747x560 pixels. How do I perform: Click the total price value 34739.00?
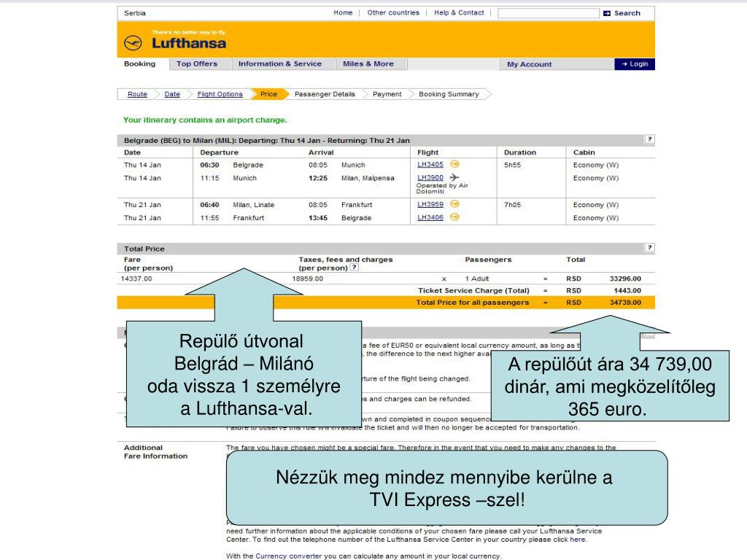[x=625, y=303]
